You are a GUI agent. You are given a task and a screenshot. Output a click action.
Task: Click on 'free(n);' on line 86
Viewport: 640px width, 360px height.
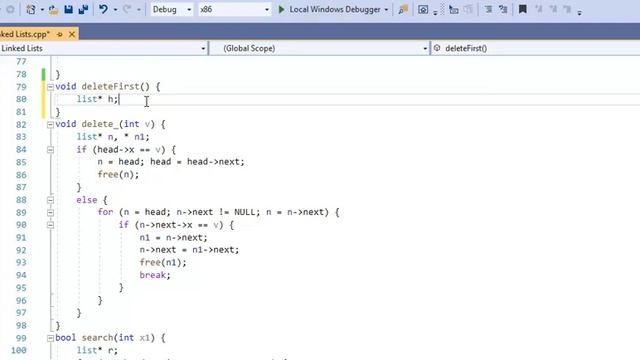(118, 174)
